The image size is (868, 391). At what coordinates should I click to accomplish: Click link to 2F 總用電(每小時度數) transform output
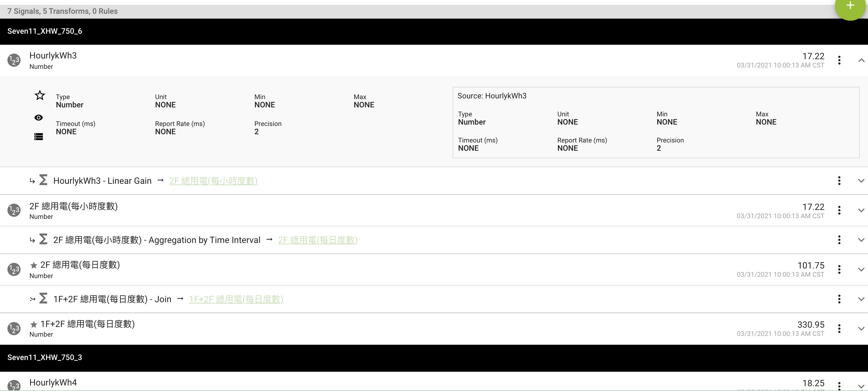tap(213, 181)
